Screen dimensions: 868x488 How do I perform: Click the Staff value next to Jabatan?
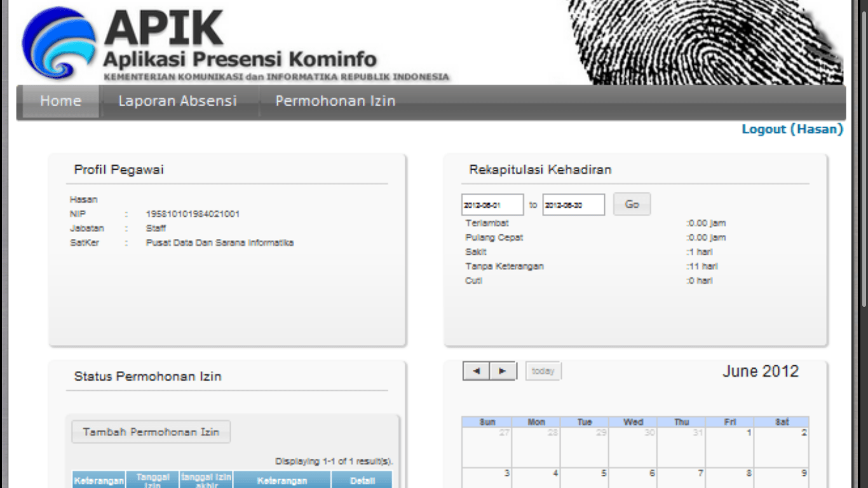pyautogui.click(x=156, y=228)
